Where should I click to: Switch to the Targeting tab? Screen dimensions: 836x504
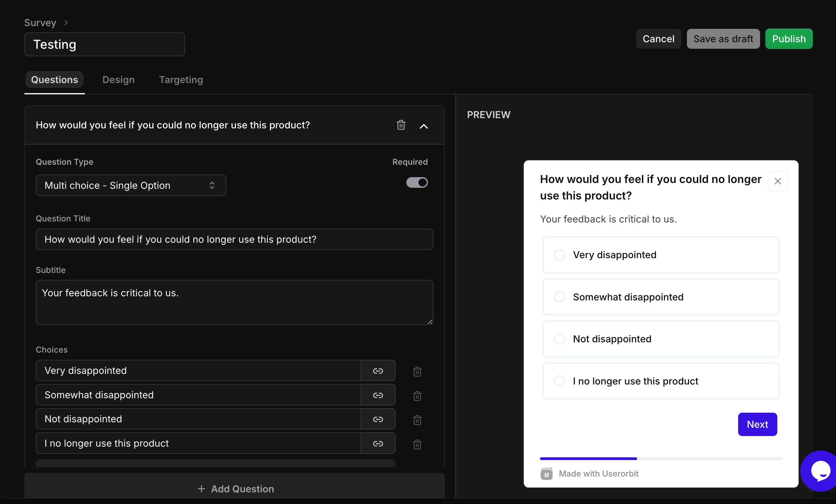pos(181,80)
